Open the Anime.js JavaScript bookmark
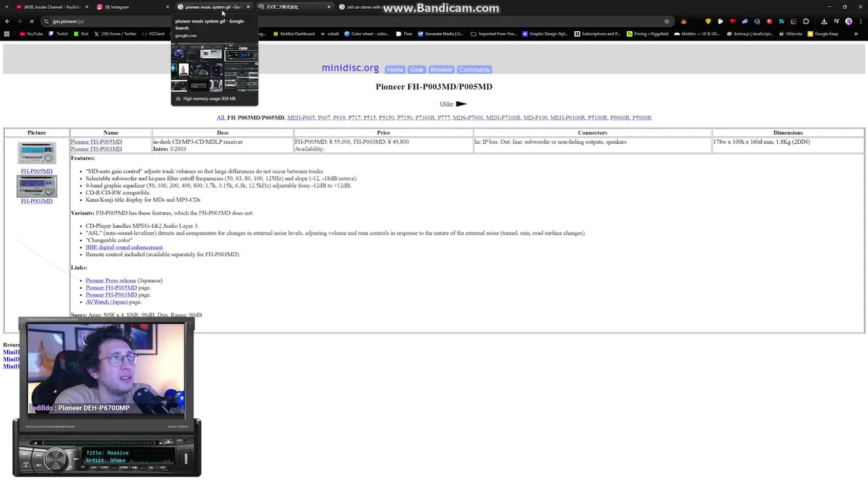The width and height of the screenshot is (868, 488). [x=750, y=34]
